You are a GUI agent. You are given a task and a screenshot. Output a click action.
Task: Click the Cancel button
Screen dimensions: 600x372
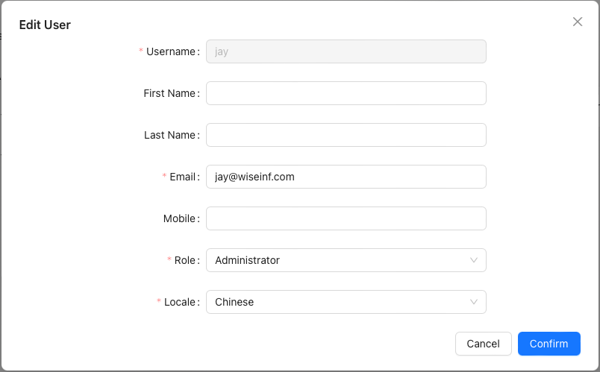483,344
